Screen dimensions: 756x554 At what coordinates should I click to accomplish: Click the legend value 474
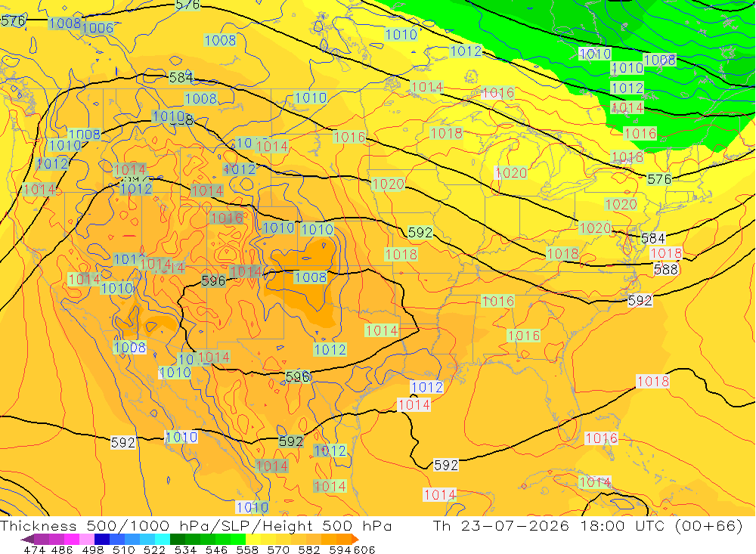pos(34,549)
